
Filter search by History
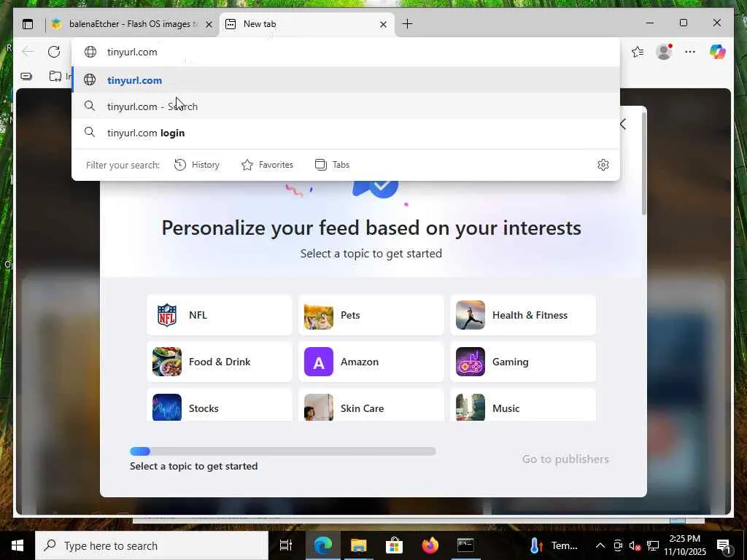tap(197, 165)
